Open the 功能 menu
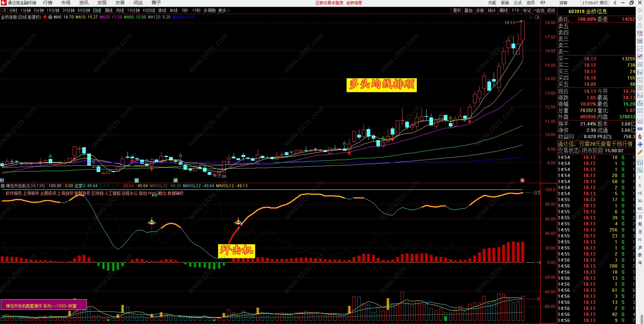 492,3
